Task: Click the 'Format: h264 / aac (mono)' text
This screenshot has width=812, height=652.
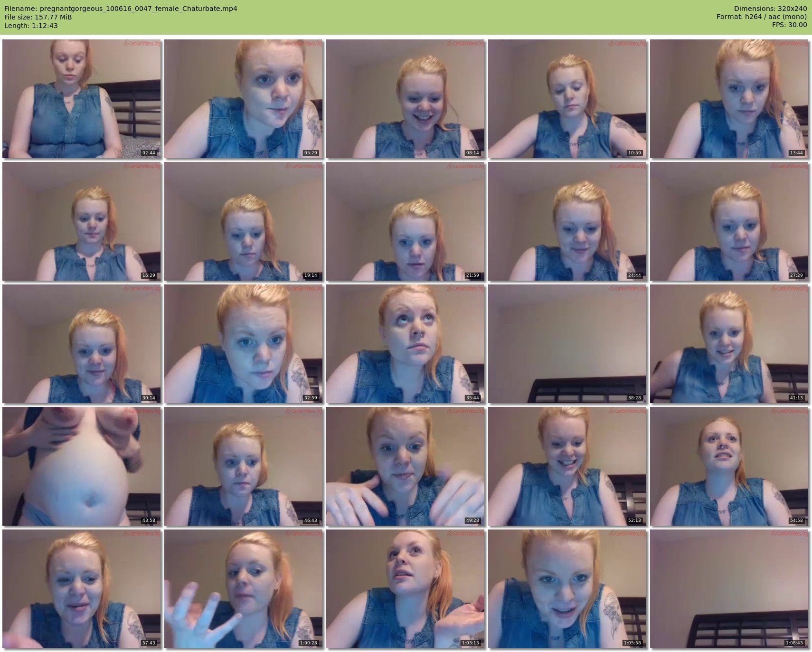Action: [762, 17]
